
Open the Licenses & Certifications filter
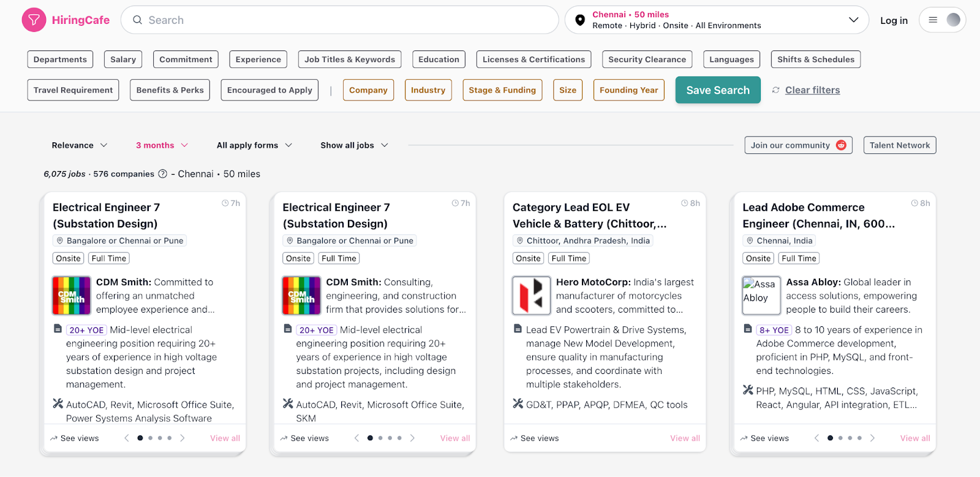(x=533, y=59)
